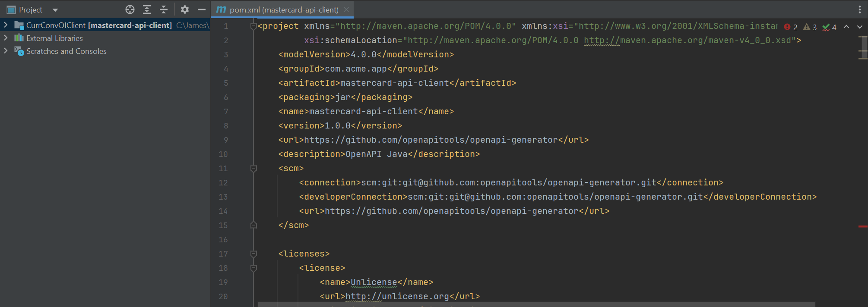Collapse the project tag at line 1
The width and height of the screenshot is (868, 307).
point(253,26)
